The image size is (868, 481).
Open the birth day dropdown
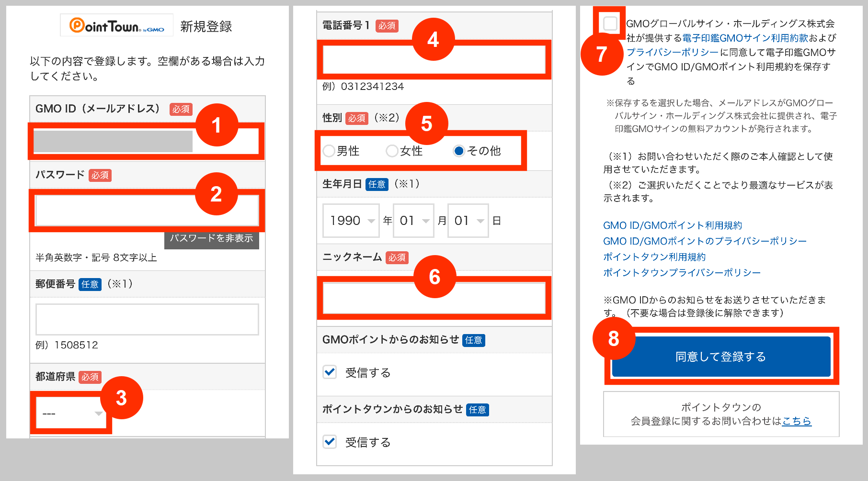click(x=468, y=221)
